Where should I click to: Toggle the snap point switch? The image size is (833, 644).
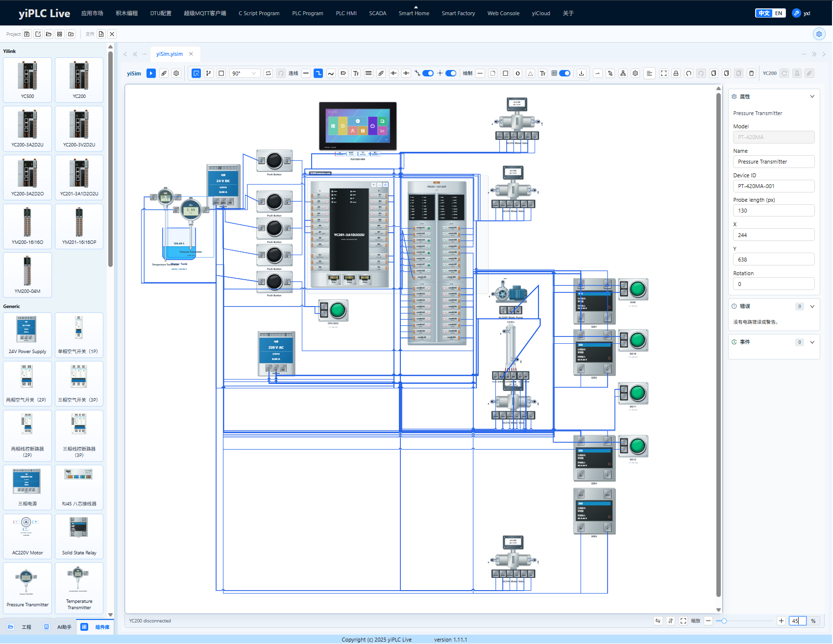point(451,73)
